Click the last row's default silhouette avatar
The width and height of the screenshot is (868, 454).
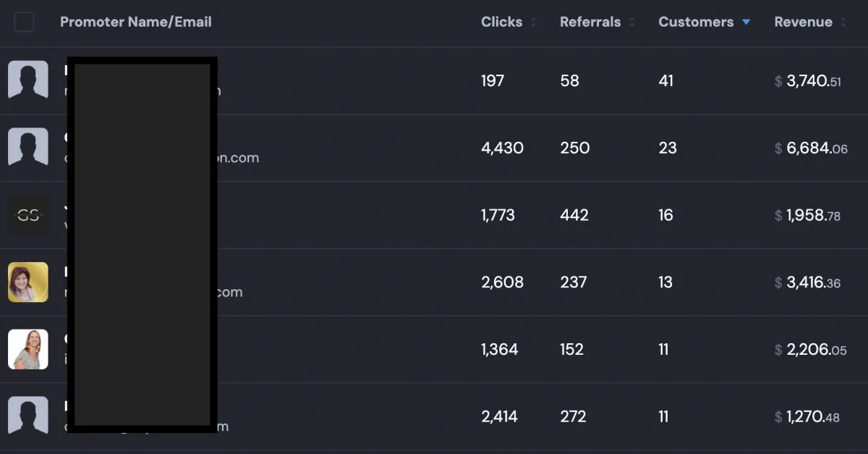pos(28,416)
